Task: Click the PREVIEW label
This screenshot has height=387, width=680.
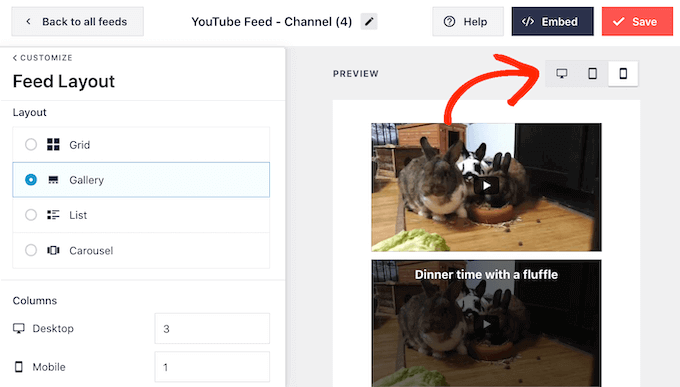Action: coord(356,74)
